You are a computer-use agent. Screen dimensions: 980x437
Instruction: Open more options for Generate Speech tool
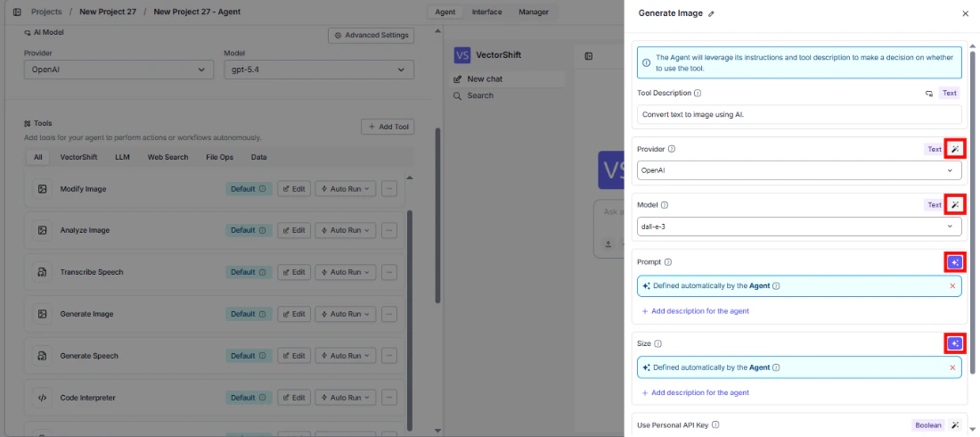[388, 356]
